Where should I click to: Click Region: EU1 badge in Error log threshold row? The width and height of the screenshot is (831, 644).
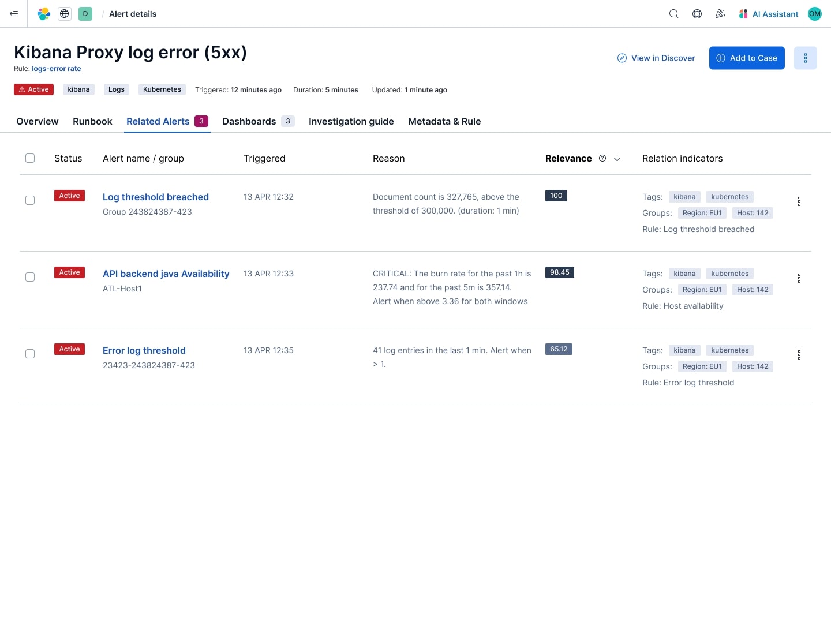coord(702,366)
